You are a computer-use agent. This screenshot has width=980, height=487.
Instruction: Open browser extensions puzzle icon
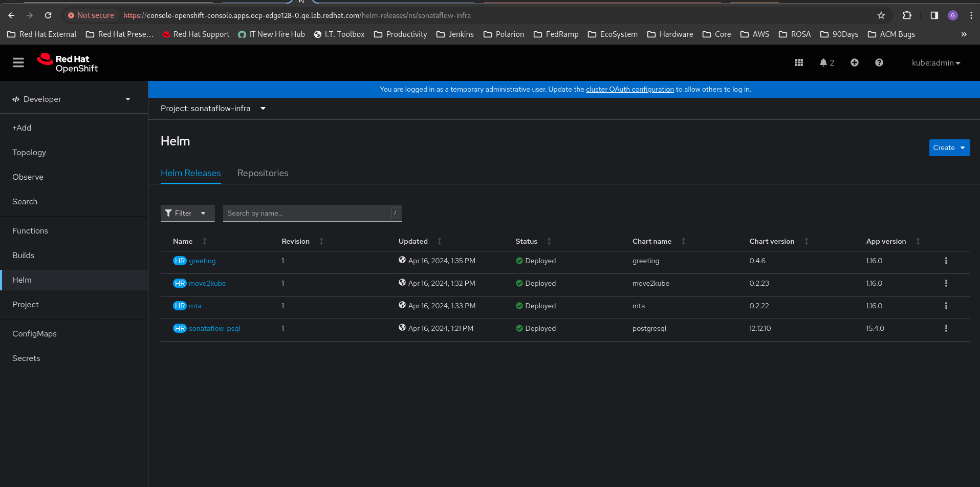907,15
